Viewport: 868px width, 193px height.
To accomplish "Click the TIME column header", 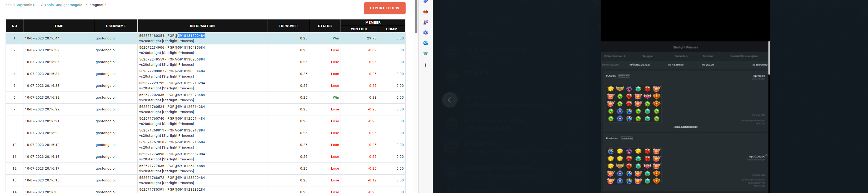I will point(59,26).
